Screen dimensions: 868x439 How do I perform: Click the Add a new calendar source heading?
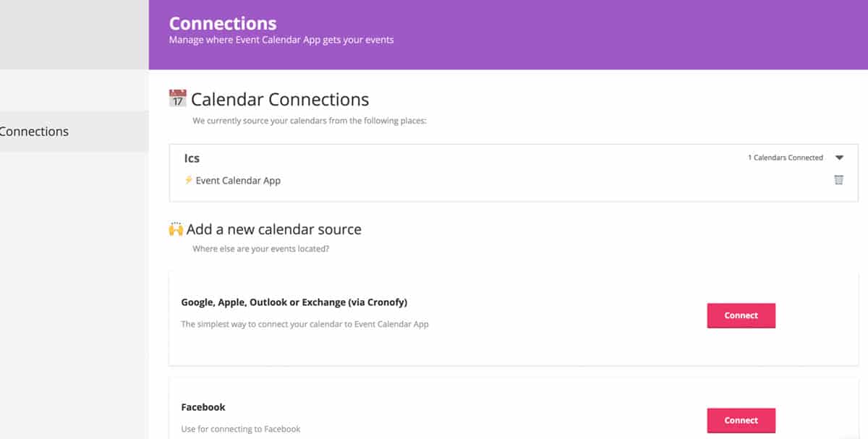tap(274, 230)
